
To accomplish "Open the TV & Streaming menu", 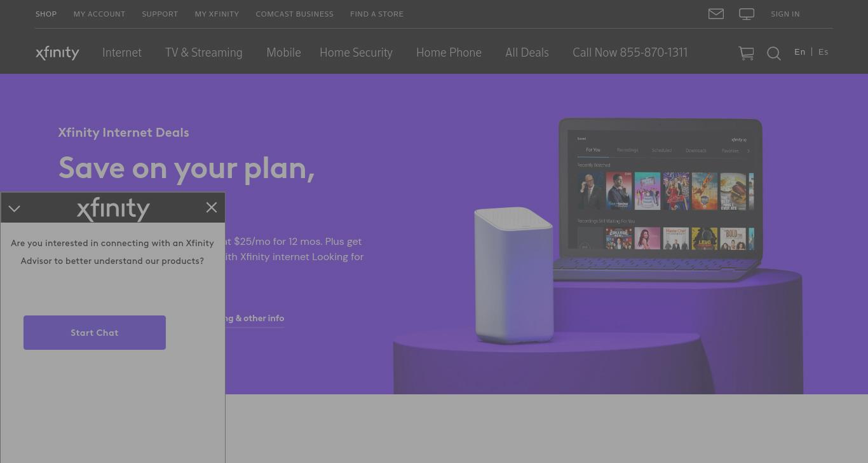I will pos(203,53).
